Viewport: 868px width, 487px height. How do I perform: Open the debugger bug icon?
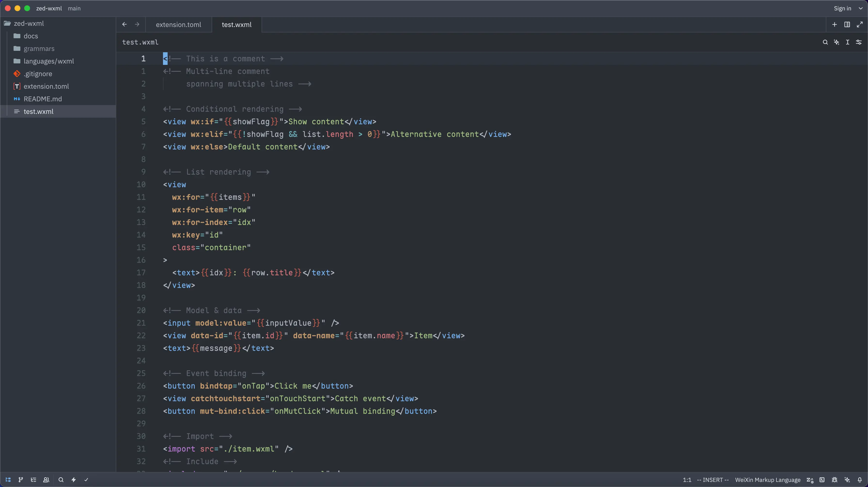tap(835, 479)
